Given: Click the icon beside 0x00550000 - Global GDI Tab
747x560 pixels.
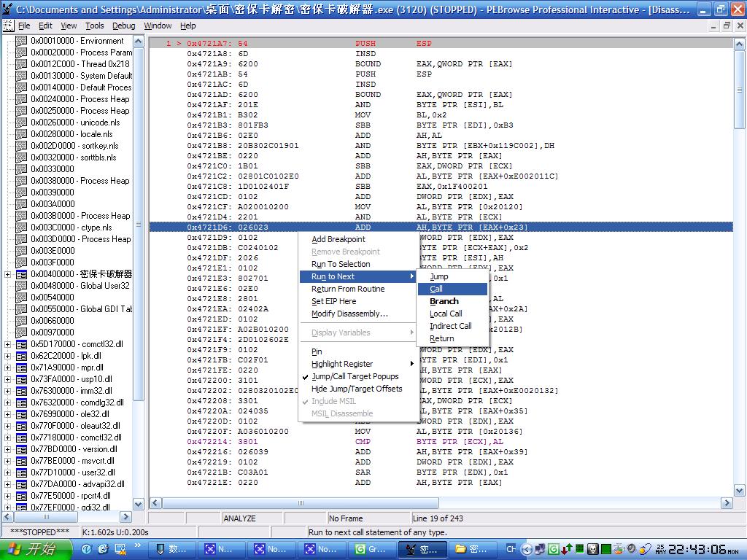Looking at the screenshot, I should tap(21, 309).
